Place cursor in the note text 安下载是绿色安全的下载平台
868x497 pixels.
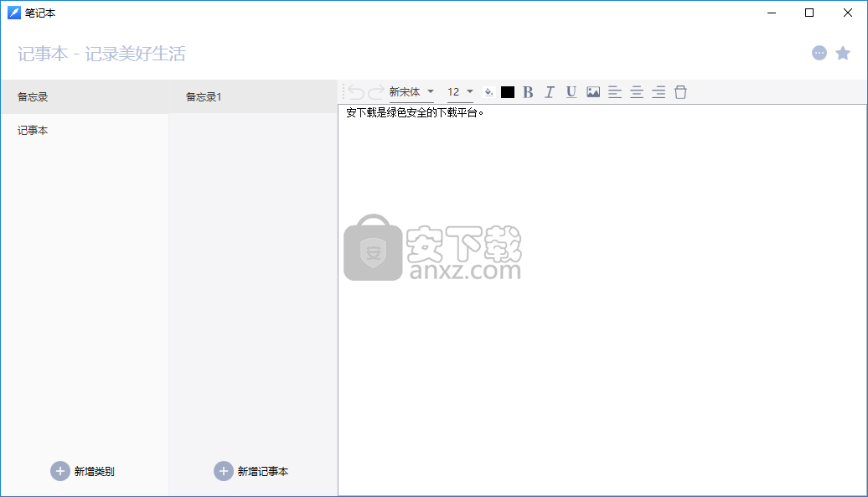tap(415, 113)
